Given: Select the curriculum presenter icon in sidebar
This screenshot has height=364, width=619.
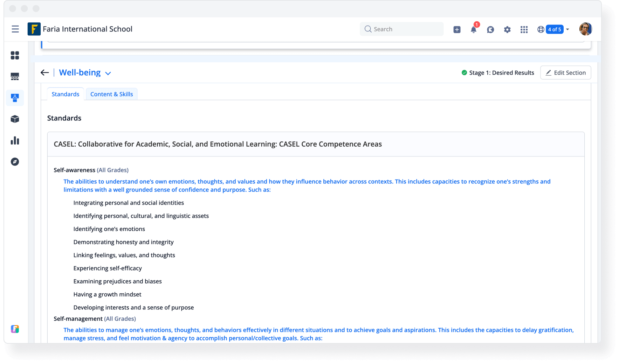Looking at the screenshot, I should (15, 98).
